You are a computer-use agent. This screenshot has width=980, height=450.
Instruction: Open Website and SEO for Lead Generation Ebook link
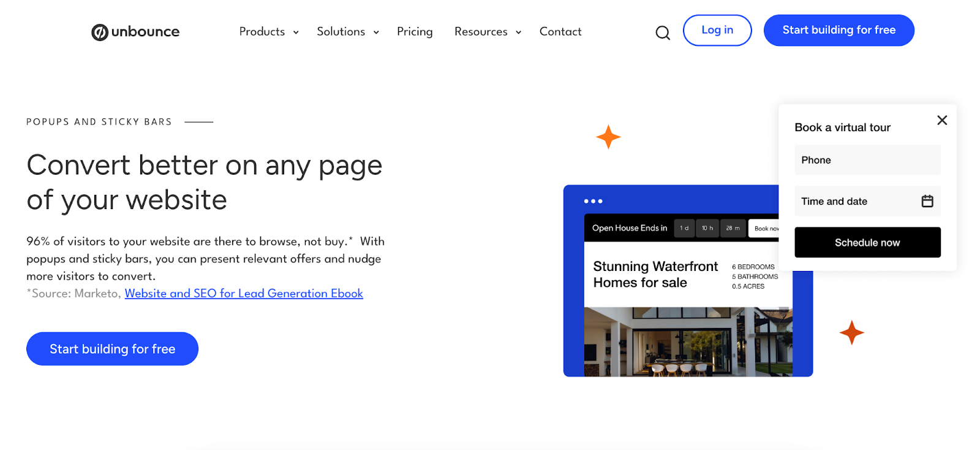[x=244, y=293]
